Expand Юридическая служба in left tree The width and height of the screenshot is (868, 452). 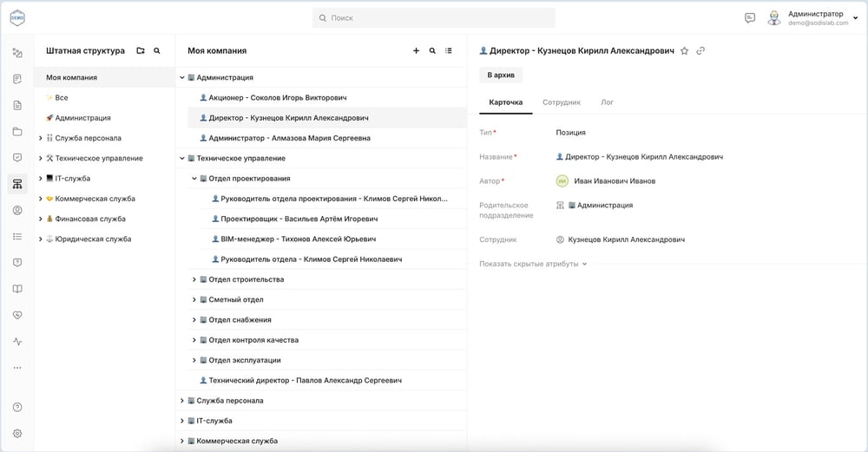(40, 239)
